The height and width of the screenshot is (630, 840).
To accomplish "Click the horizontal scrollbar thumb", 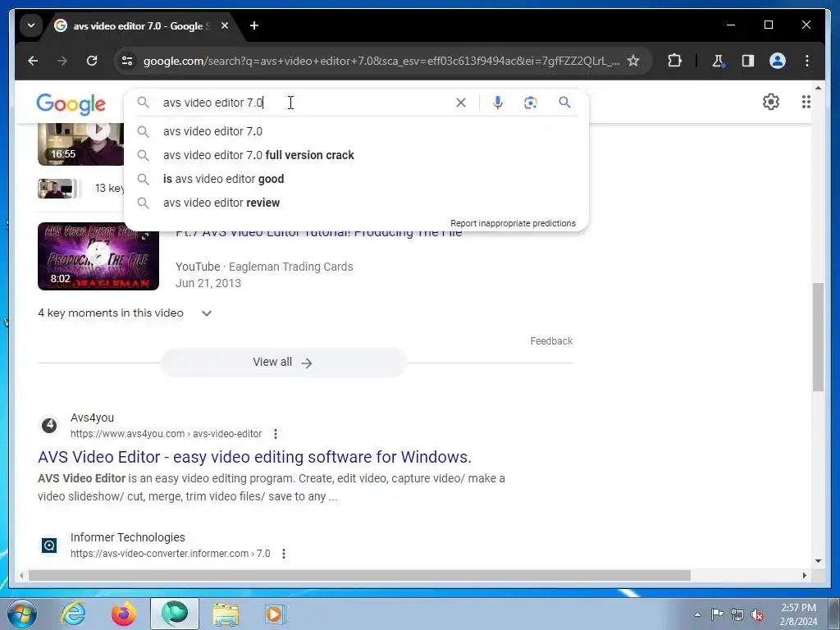I will click(x=359, y=575).
